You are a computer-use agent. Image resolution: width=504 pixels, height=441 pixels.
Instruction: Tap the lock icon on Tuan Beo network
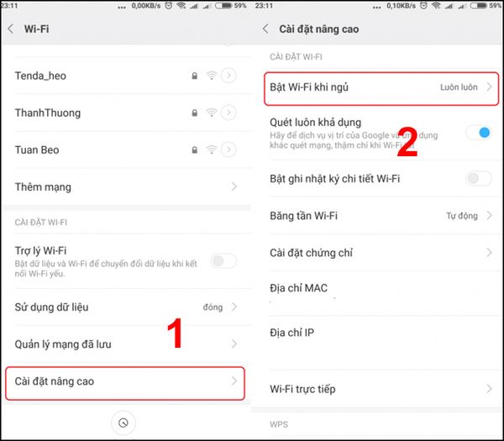tap(195, 150)
